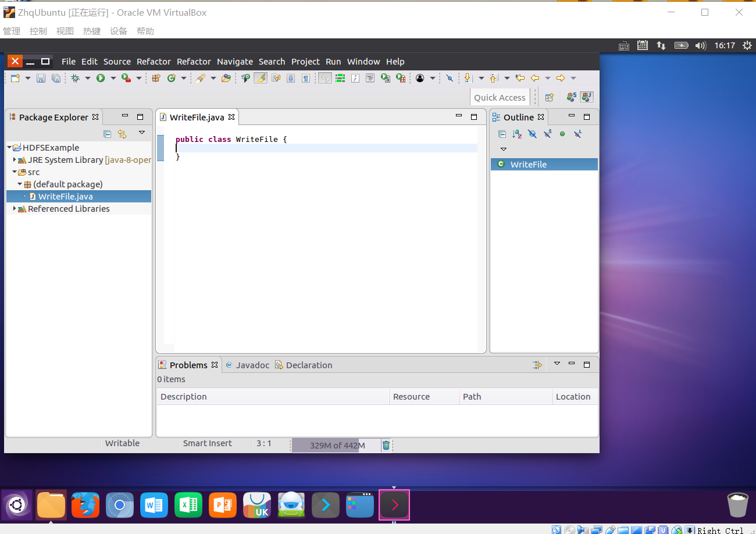This screenshot has height=534, width=756.
Task: Click the green horizontal lines toolbar icon
Action: (x=340, y=78)
